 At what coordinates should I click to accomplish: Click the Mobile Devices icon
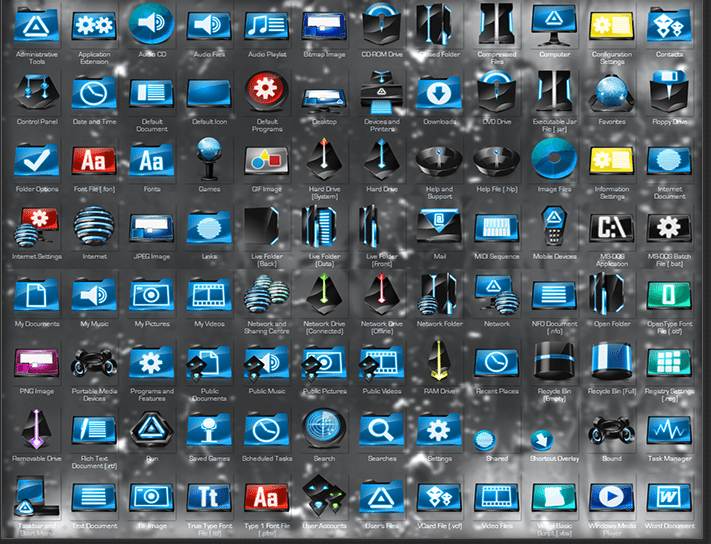coord(555,225)
